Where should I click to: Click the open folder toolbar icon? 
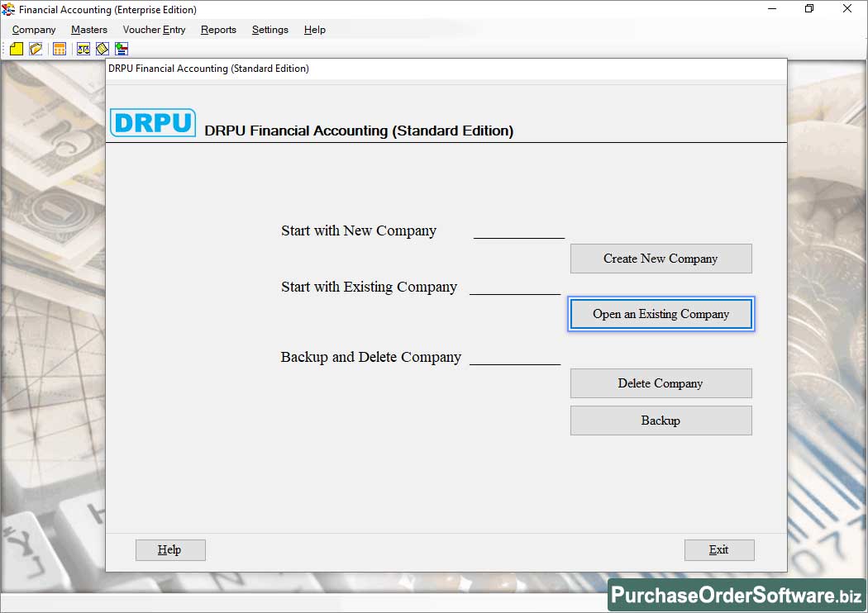[36, 49]
